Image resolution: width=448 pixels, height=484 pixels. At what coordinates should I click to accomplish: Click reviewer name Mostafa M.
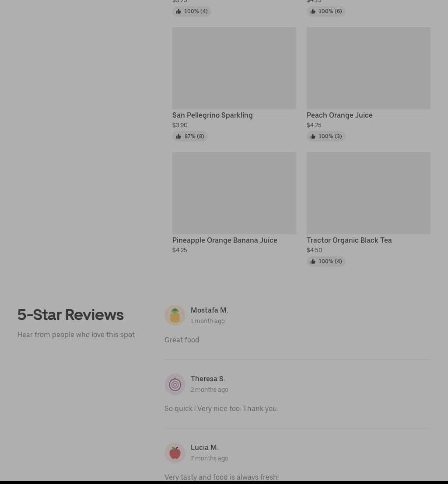(209, 310)
